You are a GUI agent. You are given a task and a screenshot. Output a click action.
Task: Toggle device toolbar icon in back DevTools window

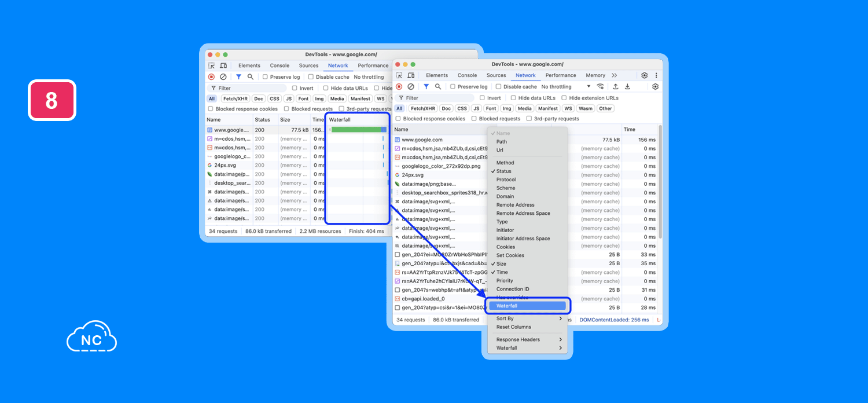223,65
